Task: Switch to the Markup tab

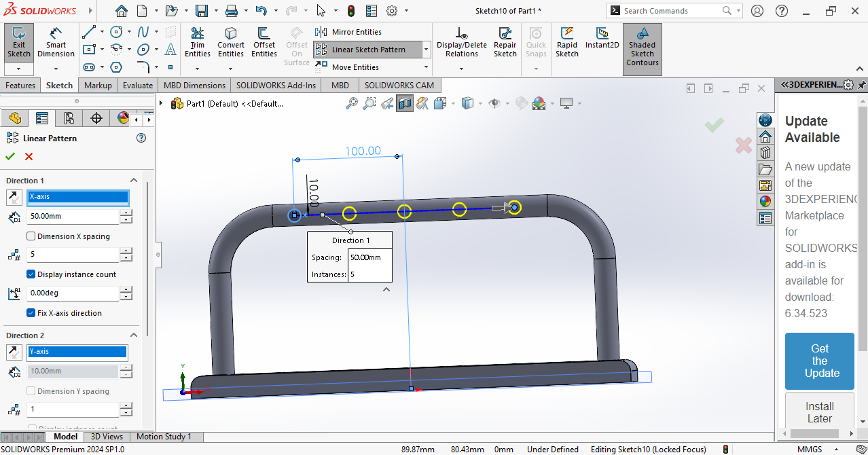Action: 98,86
